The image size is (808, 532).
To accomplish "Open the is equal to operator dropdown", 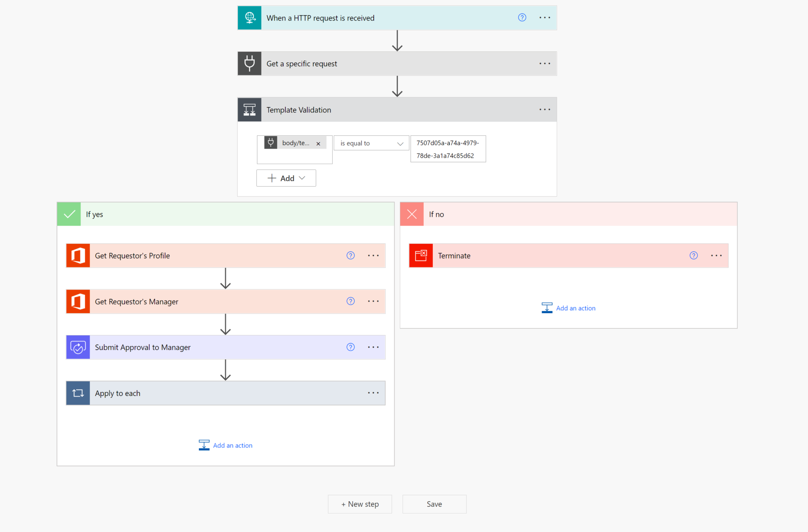I will click(x=371, y=143).
